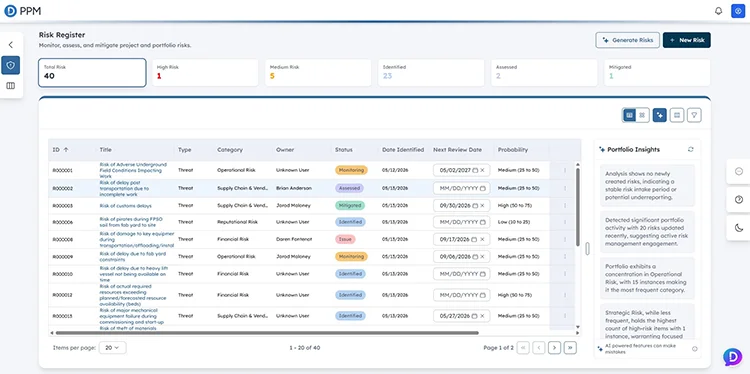Clear the 05/02/2027 review date
The height and width of the screenshot is (374, 750).
pos(483,170)
